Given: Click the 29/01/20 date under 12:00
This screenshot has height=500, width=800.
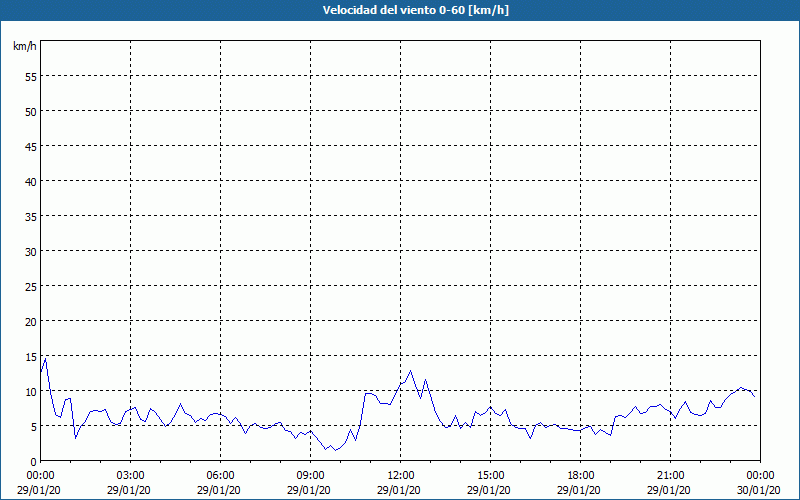Looking at the screenshot, I should click(399, 490).
